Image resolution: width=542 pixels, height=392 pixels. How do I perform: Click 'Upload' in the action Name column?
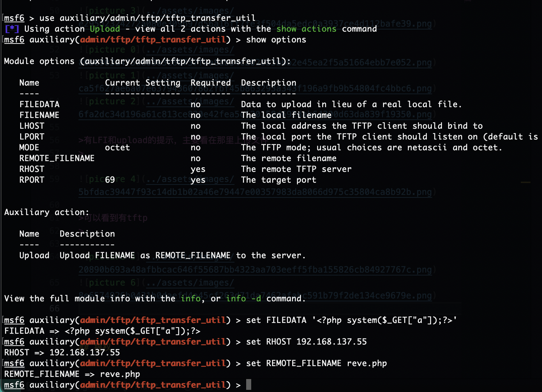34,255
